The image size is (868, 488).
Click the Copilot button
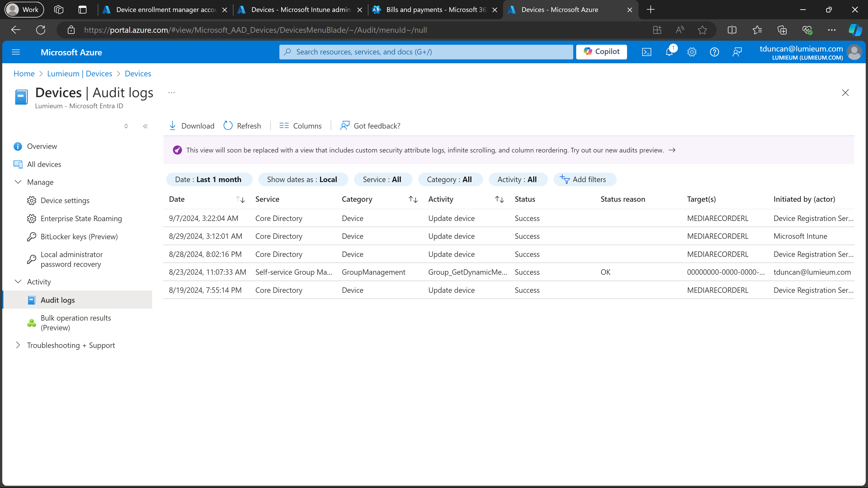click(601, 52)
